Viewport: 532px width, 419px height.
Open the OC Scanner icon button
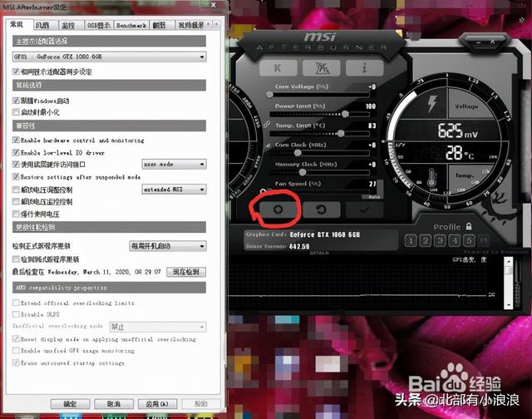tap(321, 68)
